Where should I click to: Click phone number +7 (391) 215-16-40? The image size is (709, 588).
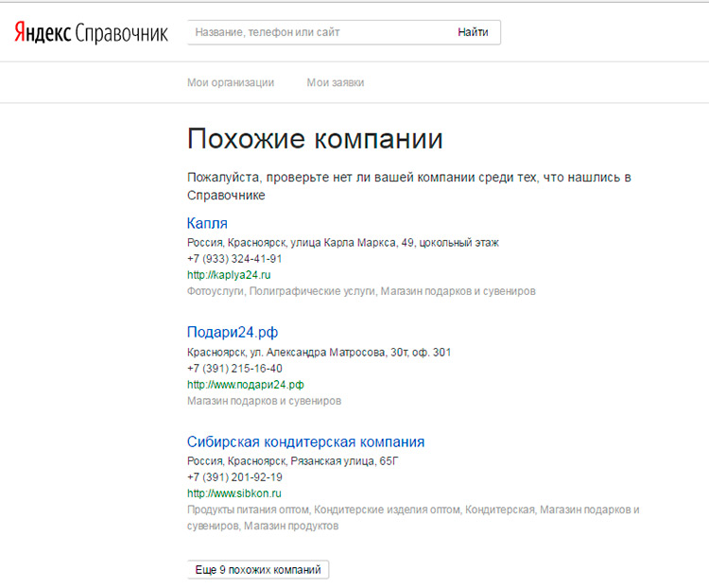click(234, 369)
